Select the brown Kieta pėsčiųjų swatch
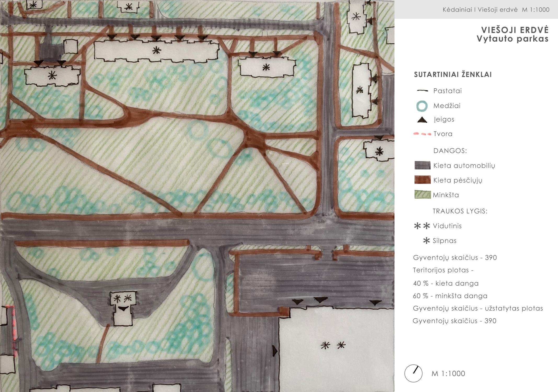The width and height of the screenshot is (558, 392). pyautogui.click(x=422, y=180)
